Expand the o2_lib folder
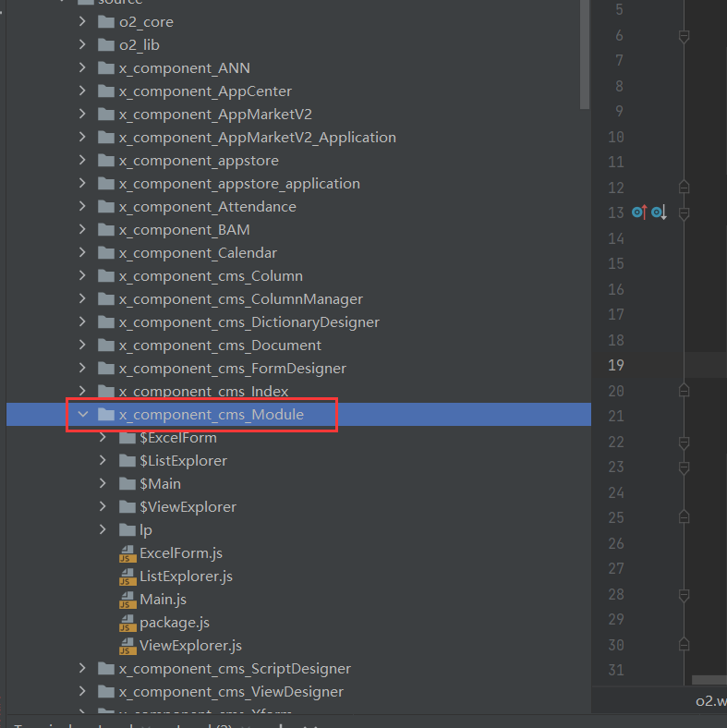The height and width of the screenshot is (728, 727). point(82,44)
